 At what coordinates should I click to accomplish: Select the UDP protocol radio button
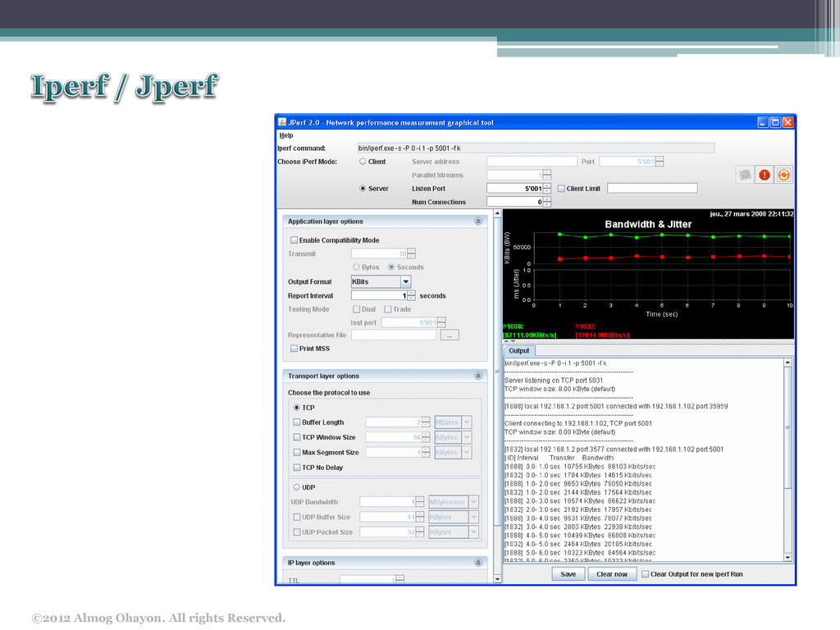coord(296,487)
